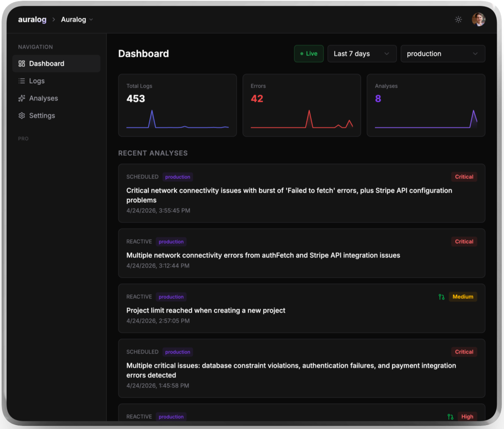The height and width of the screenshot is (429, 504).
Task: Click the SCHEDULED label on 3:55:45 PM analysis
Action: (142, 177)
